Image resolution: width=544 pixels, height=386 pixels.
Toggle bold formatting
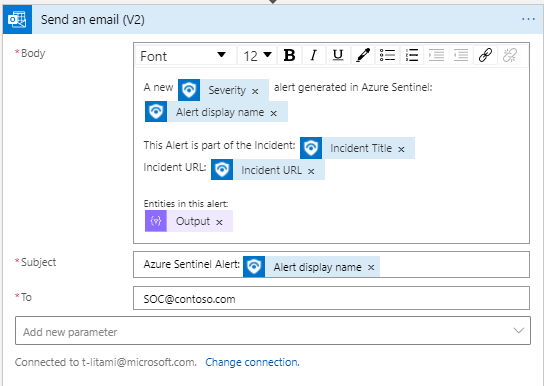pyautogui.click(x=289, y=55)
